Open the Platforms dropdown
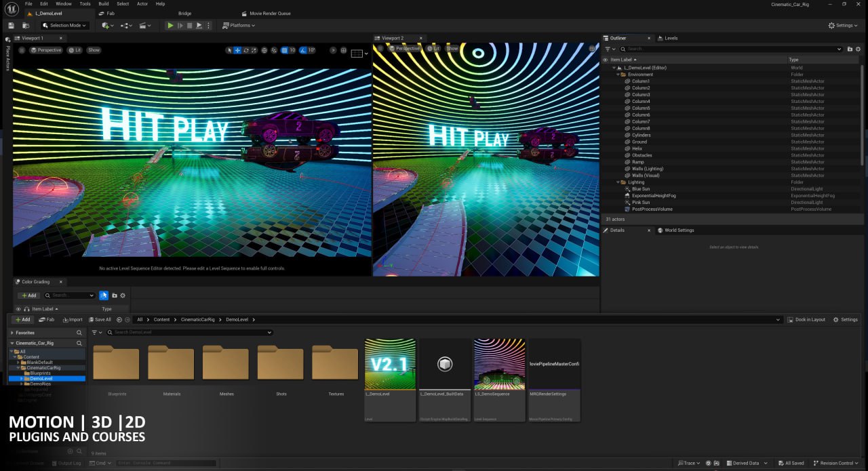The height and width of the screenshot is (471, 868). point(239,25)
